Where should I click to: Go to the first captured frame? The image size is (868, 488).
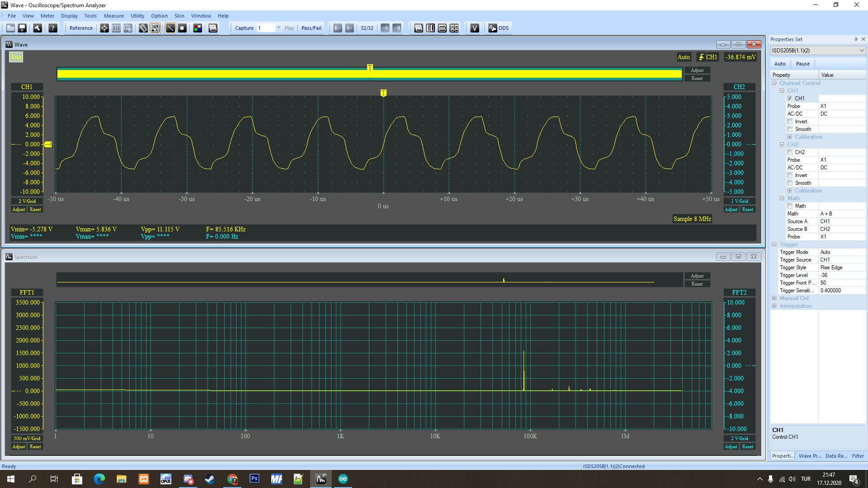tap(338, 28)
